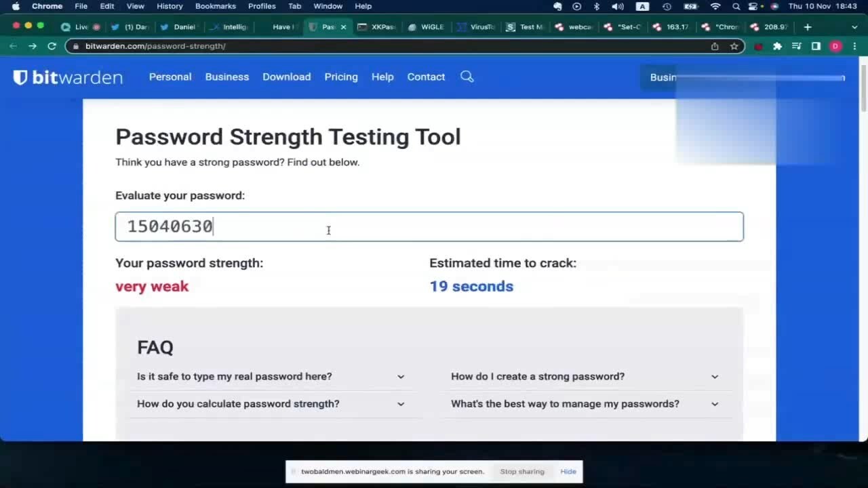Close the active Password Strength tab
This screenshot has width=868, height=488.
tap(343, 27)
